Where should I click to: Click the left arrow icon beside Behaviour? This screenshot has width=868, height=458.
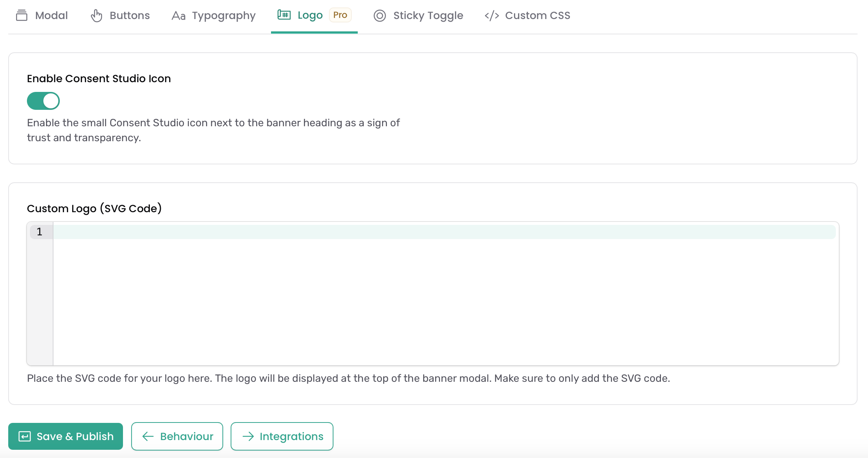(x=148, y=436)
